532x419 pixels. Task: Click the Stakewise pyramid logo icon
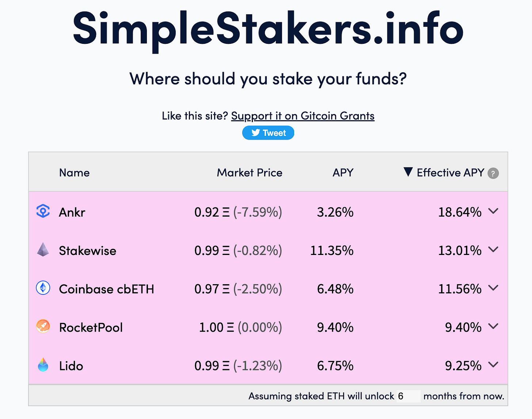(43, 250)
